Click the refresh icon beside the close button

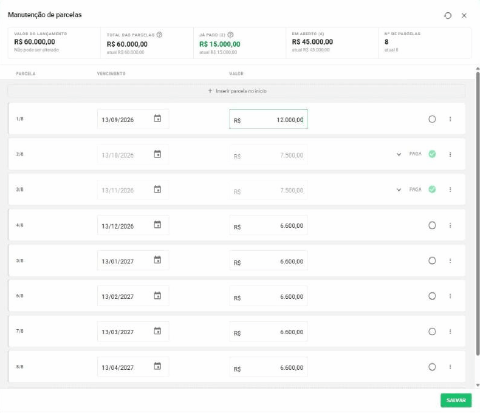(x=448, y=16)
